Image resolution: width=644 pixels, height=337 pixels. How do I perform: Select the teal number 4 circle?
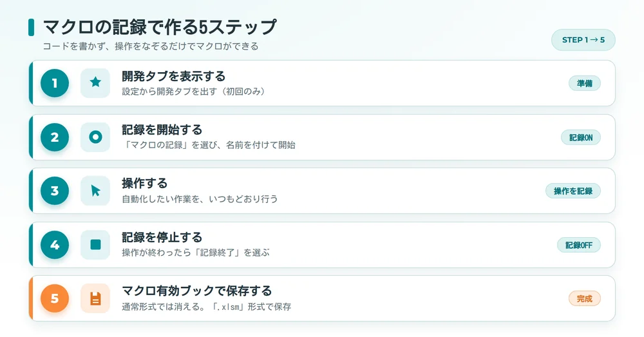point(55,245)
